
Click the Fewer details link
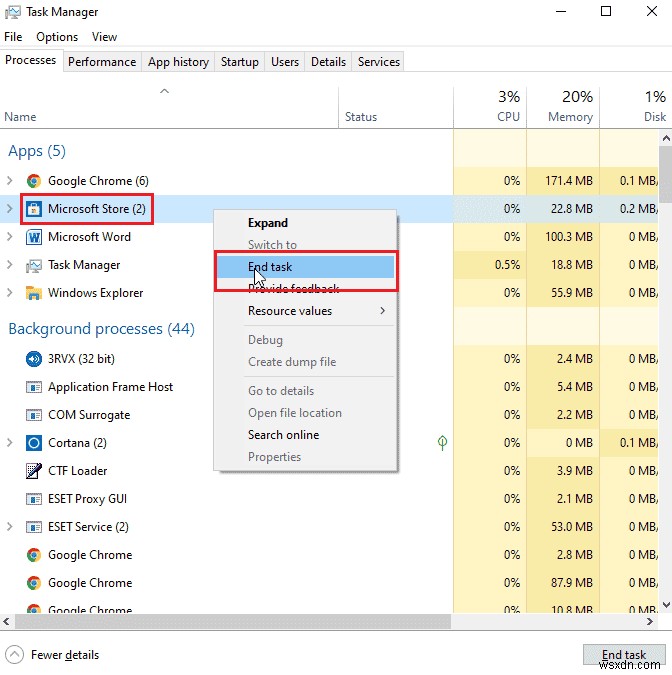65,655
